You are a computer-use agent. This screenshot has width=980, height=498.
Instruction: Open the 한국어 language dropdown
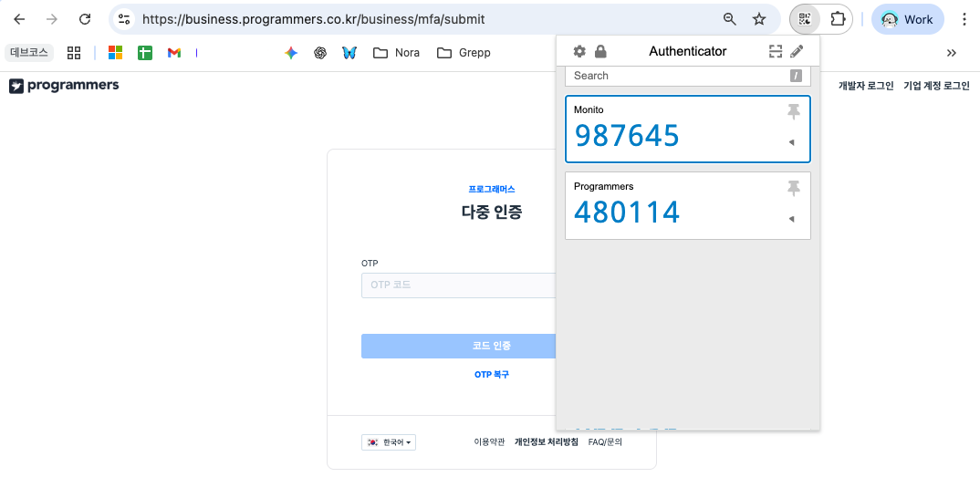[388, 442]
